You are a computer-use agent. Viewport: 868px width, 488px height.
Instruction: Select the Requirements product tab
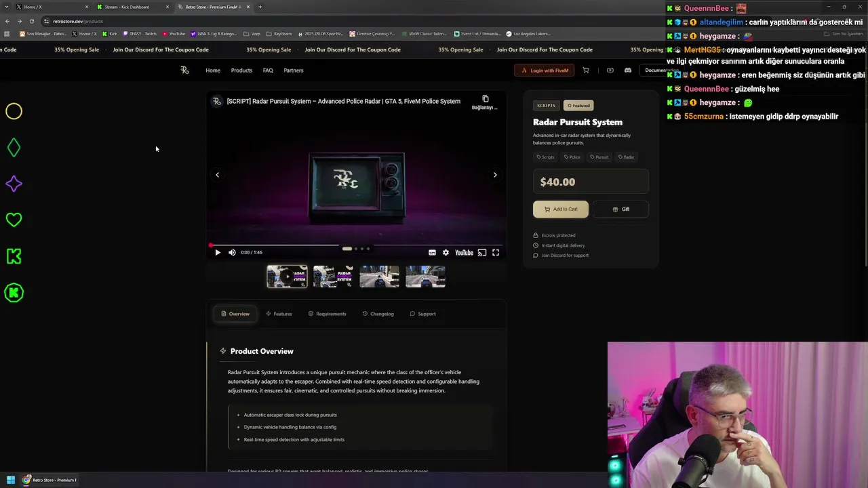327,314
